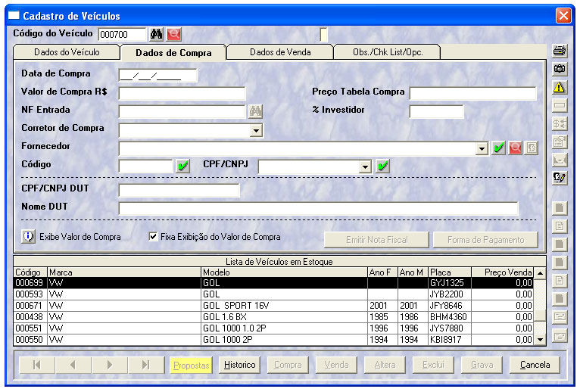
Task: Click the red magnifier icon on the Fornecedor row
Action: click(516, 148)
